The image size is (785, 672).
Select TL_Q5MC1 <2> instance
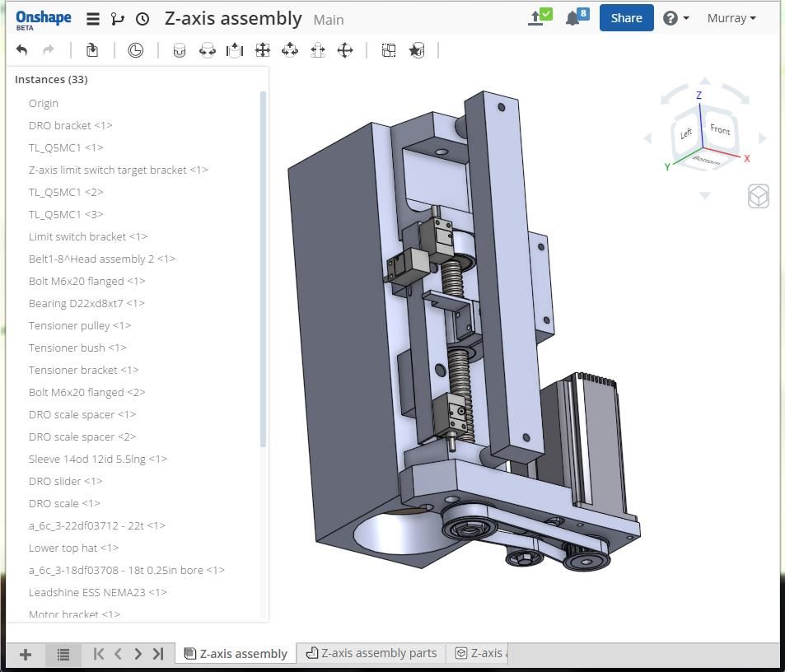coord(66,192)
